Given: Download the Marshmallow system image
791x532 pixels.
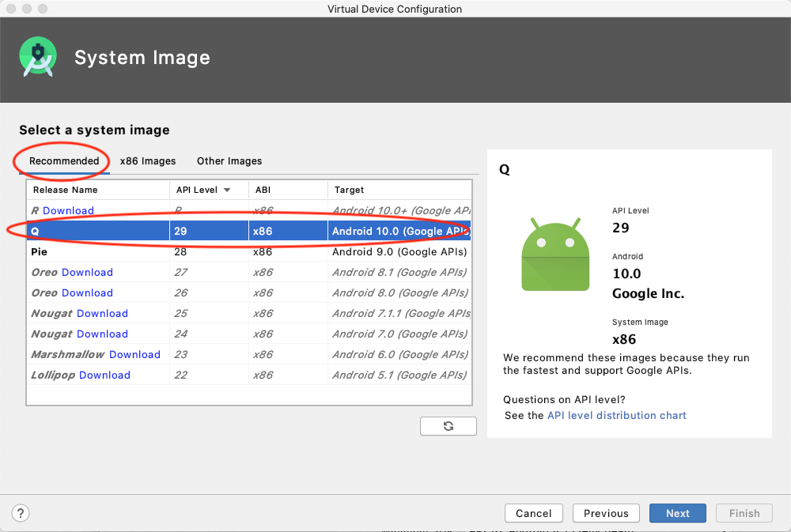Looking at the screenshot, I should pos(134,354).
